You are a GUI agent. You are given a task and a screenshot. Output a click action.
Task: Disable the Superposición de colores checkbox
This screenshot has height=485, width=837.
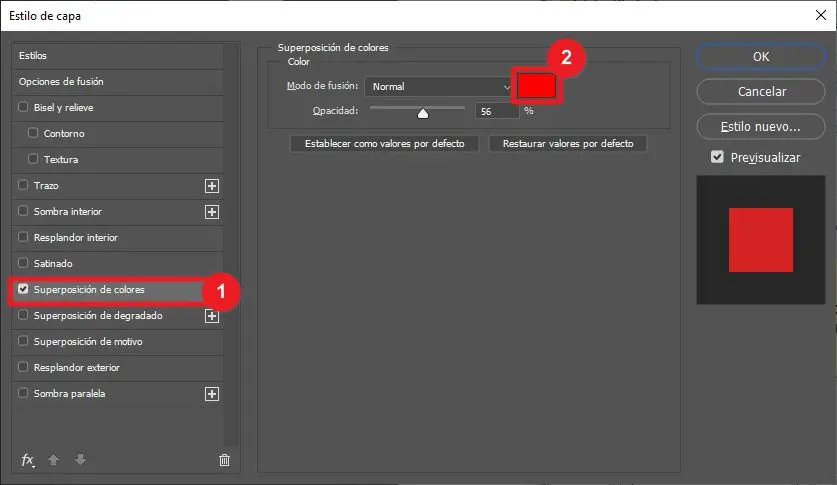coord(24,290)
